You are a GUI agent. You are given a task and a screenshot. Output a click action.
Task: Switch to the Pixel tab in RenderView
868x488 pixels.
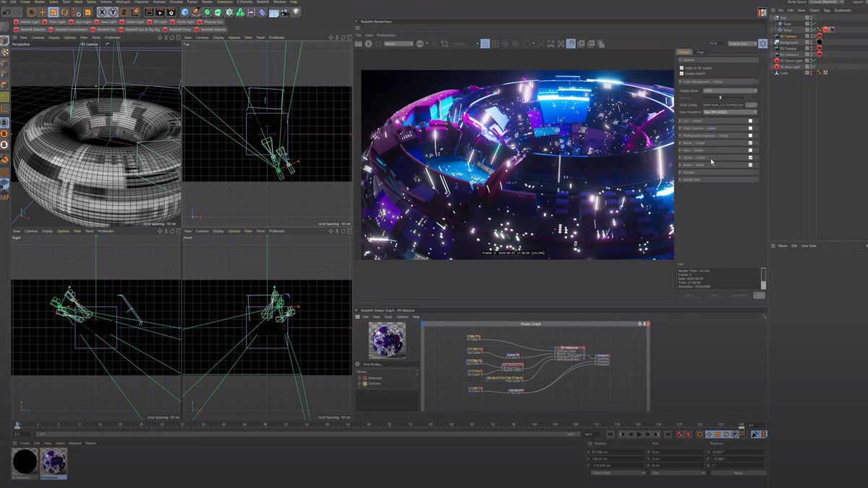(700, 52)
